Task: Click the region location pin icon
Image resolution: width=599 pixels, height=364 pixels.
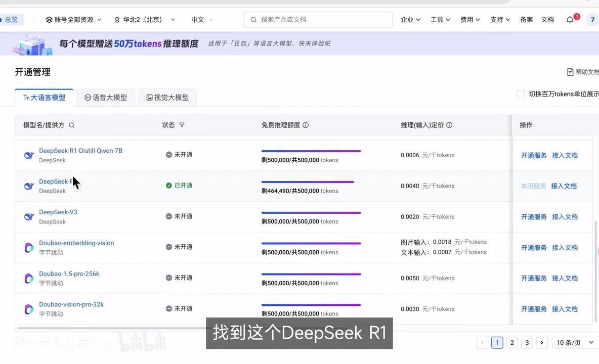Action: point(117,20)
